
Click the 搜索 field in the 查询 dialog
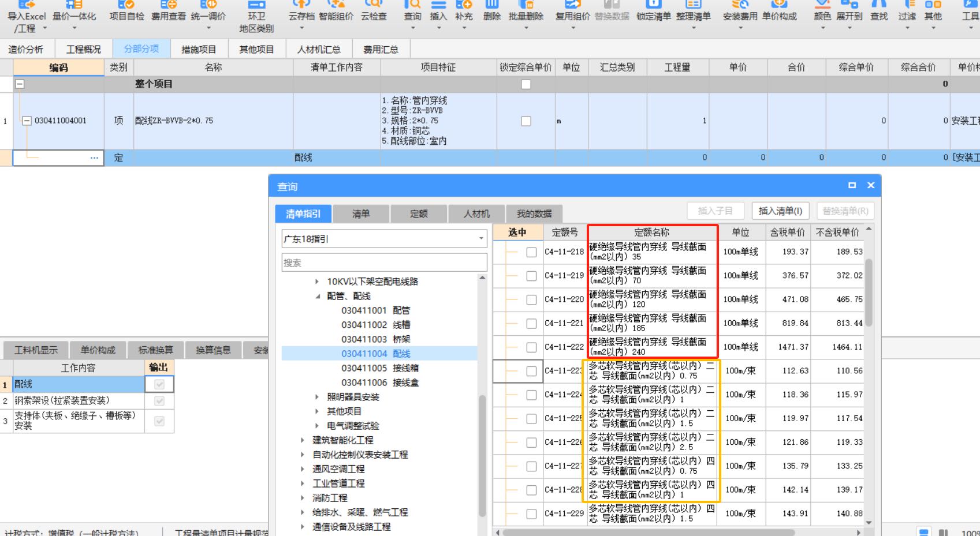(x=384, y=263)
